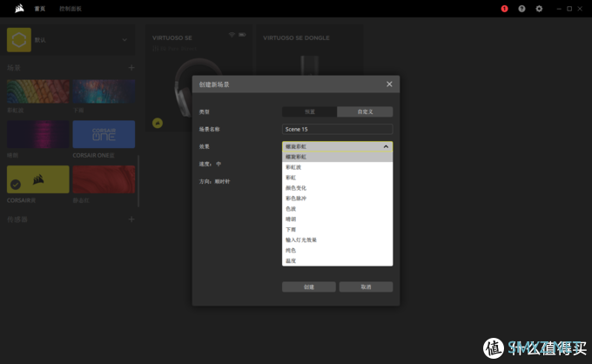The height and width of the screenshot is (364, 592).
Task: Open the VIRTUOSO SE device card title
Action: [172, 37]
